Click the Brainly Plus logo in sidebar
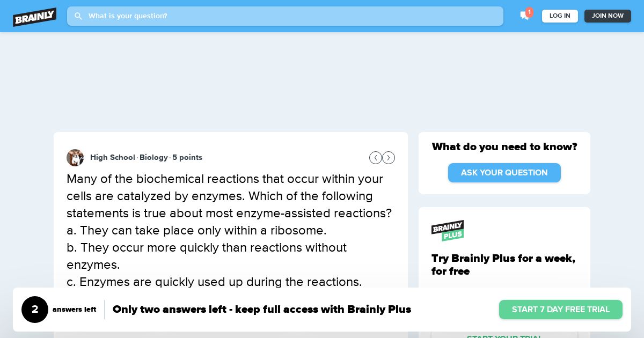The height and width of the screenshot is (338, 644). click(448, 231)
